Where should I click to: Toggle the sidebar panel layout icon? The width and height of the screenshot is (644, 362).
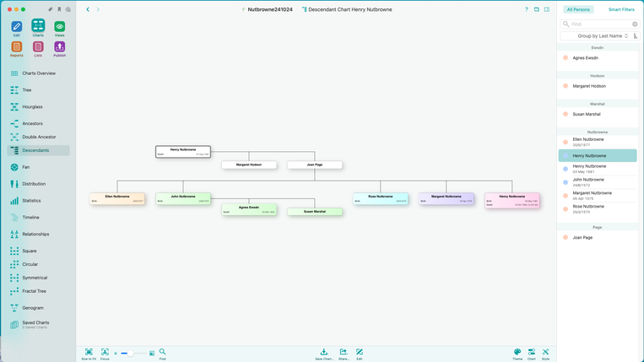pyautogui.click(x=547, y=9)
